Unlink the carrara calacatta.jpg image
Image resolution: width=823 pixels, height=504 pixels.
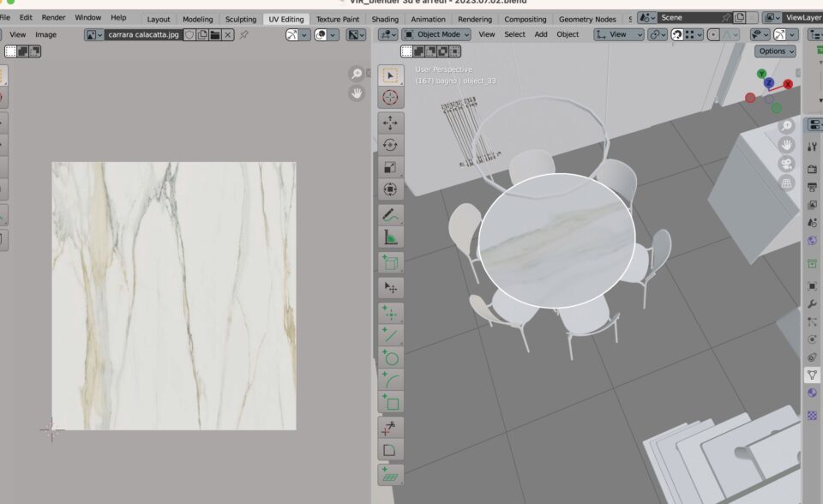227,34
